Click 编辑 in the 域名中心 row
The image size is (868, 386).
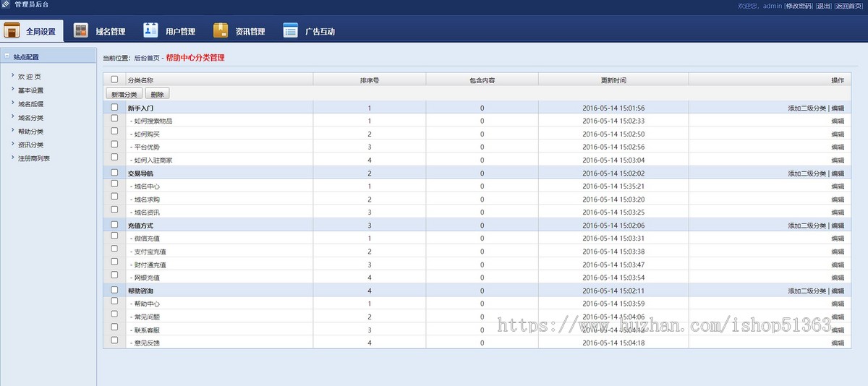click(x=838, y=186)
